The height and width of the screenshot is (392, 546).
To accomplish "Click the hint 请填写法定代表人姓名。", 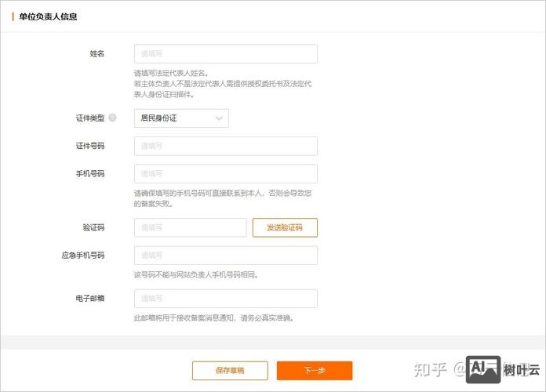I will [171, 73].
